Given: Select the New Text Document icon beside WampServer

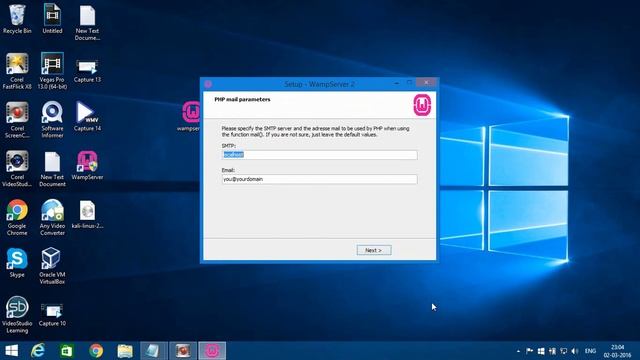Looking at the screenshot, I should (52, 169).
